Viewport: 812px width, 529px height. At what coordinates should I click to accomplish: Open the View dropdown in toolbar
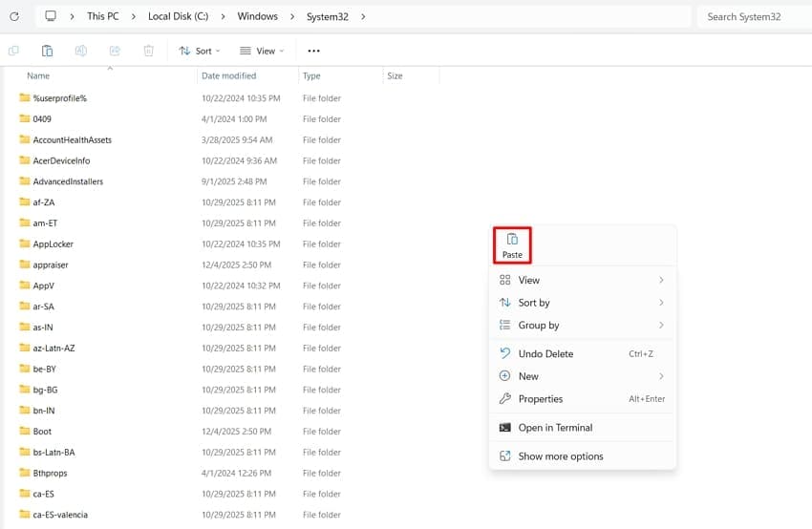(262, 51)
